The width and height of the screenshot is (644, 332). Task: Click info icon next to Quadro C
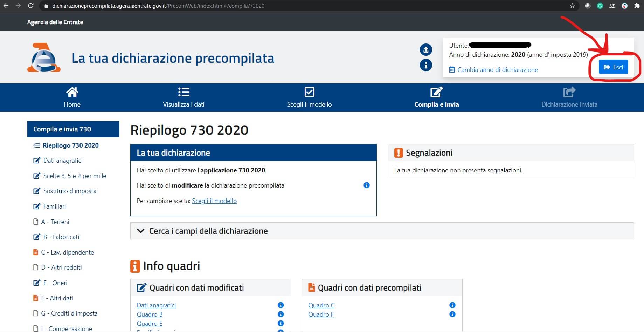click(x=452, y=305)
